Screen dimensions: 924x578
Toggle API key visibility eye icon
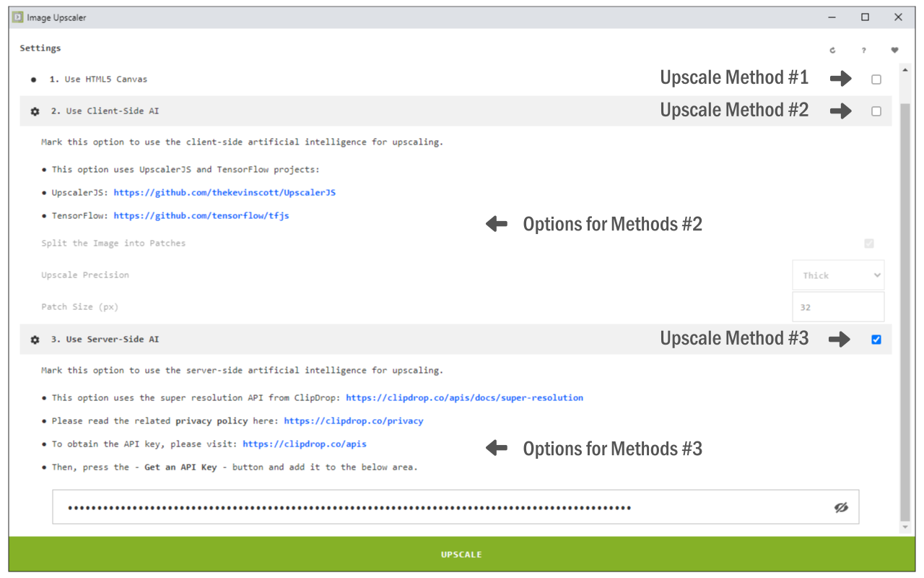(x=841, y=508)
